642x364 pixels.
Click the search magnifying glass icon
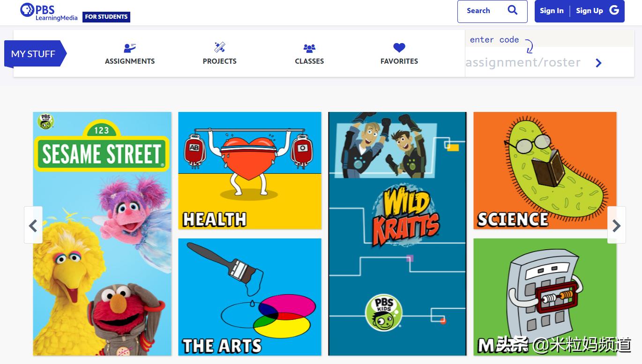pos(513,10)
